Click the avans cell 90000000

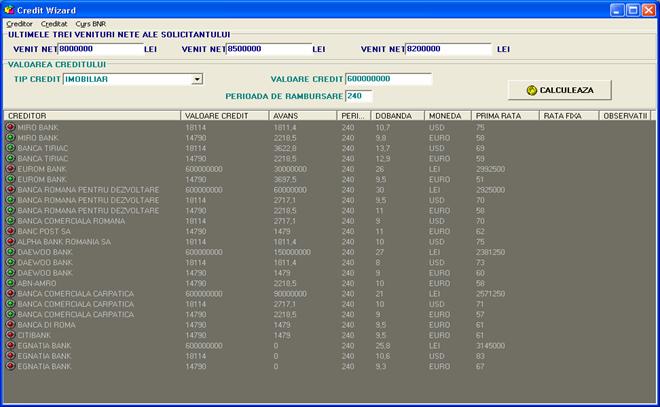[x=290, y=293]
